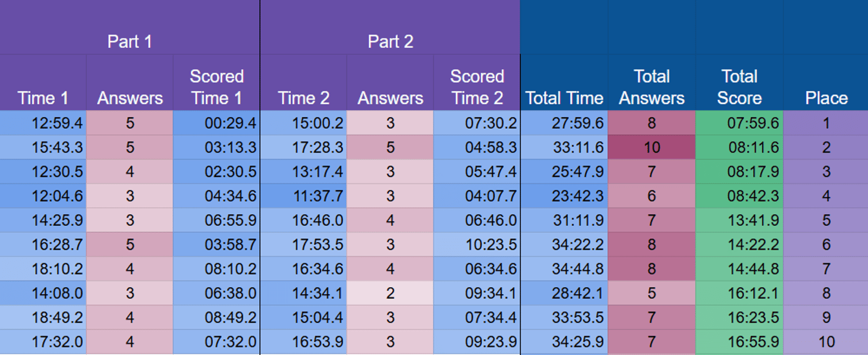Click the Total Score header cell
This screenshot has width=868, height=355.
(x=739, y=87)
